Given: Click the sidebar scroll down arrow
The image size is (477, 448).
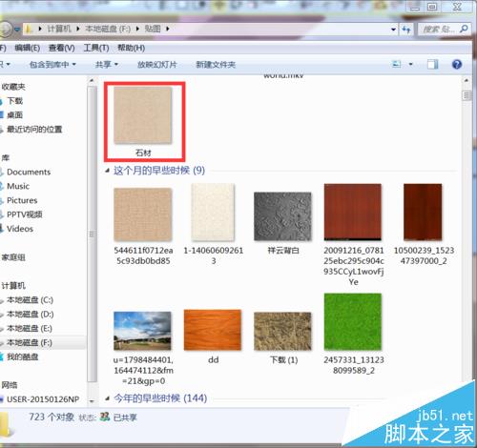Looking at the screenshot, I should pos(92,401).
